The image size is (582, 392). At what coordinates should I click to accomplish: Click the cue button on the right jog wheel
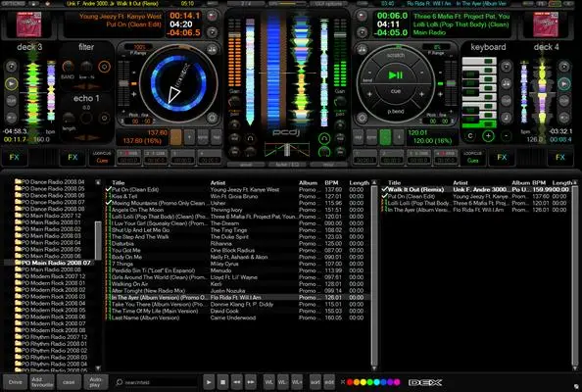395,91
